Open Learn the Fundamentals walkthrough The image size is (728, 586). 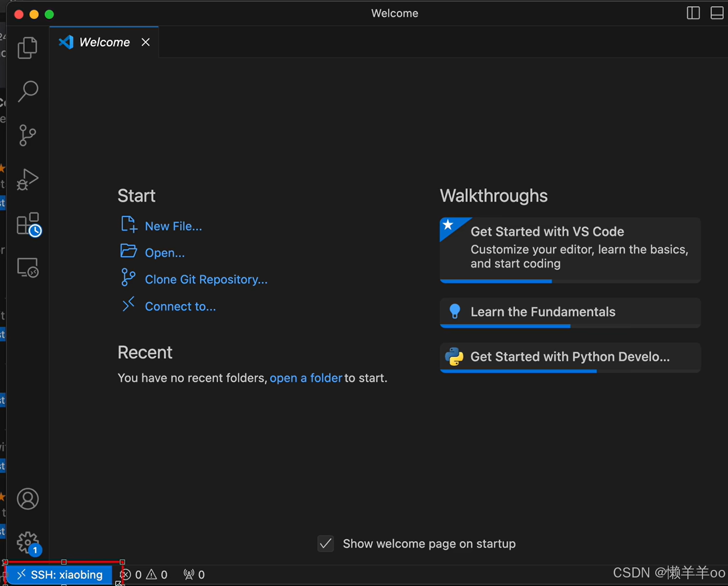coord(570,312)
